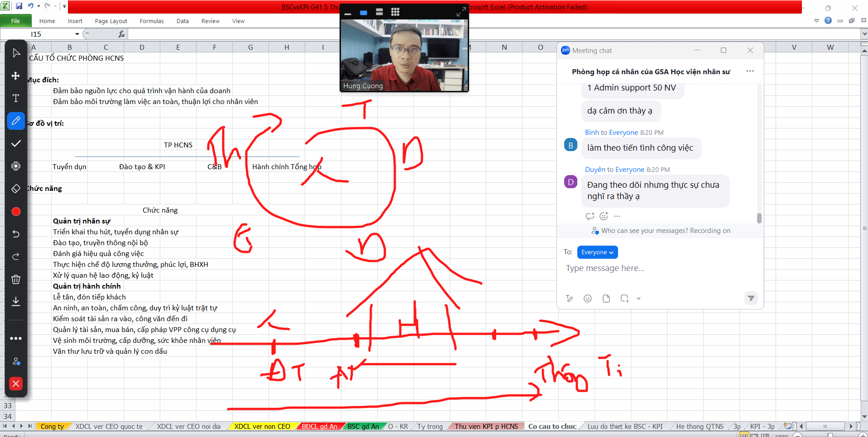Close annotation toolbar with red X button
868x437 pixels.
tap(16, 384)
